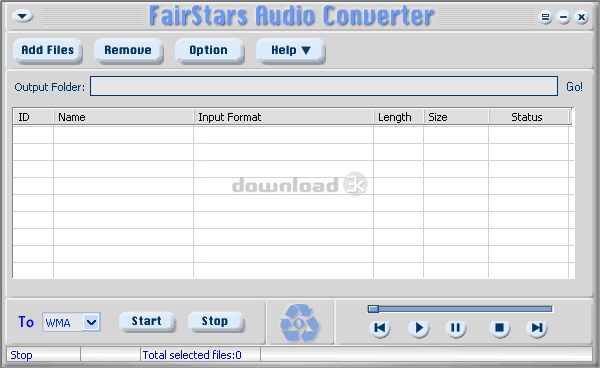Click the Go! link beside output folder
This screenshot has height=368, width=600.
tap(574, 87)
